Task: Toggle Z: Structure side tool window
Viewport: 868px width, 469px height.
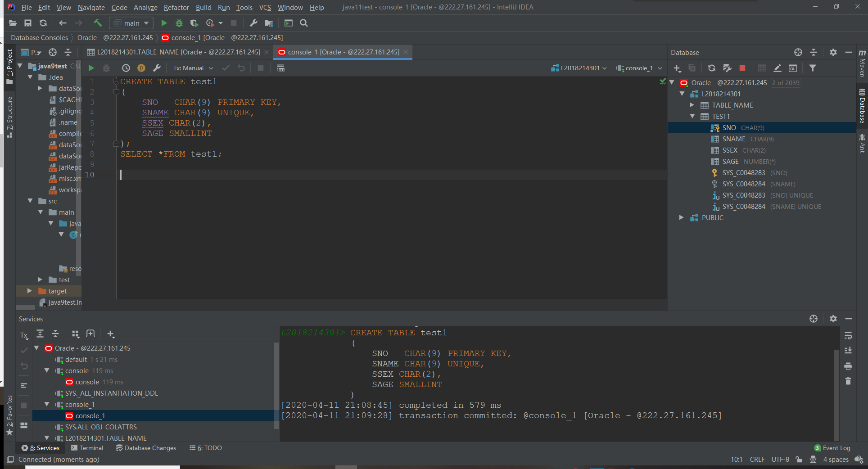Action: point(9,117)
